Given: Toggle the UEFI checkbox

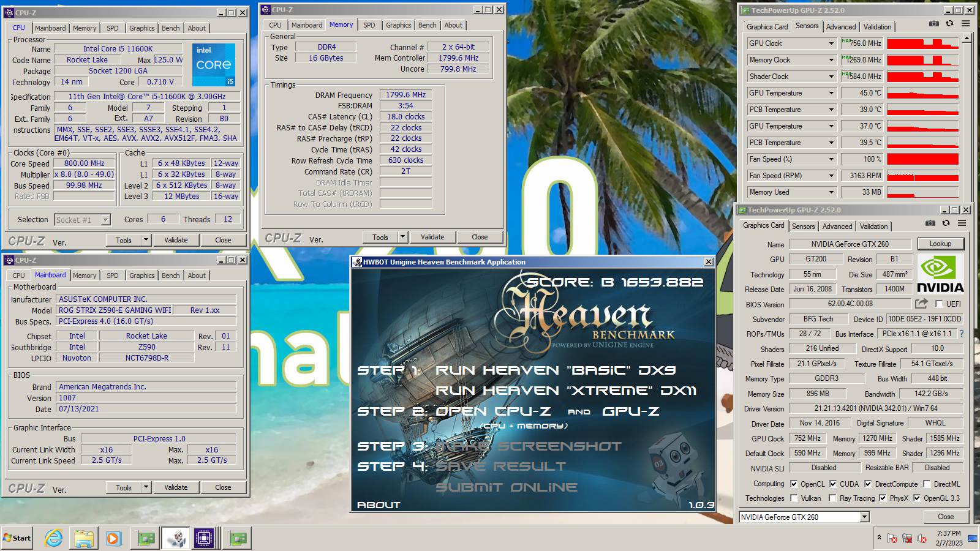Looking at the screenshot, I should (x=939, y=304).
